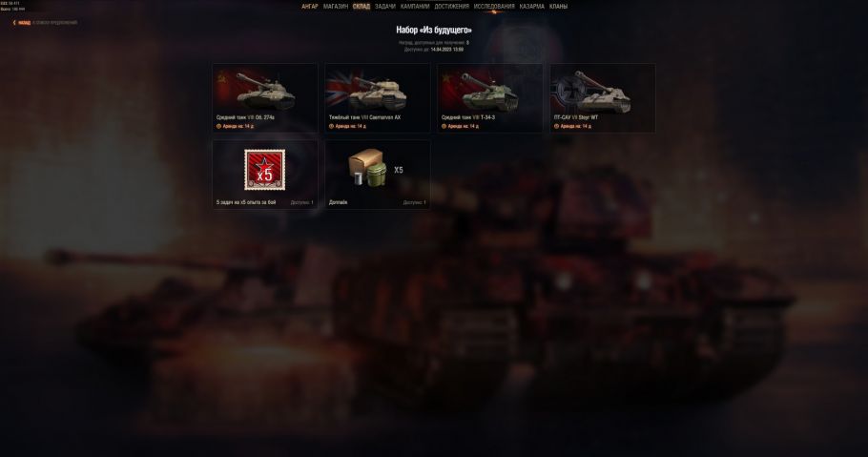This screenshot has width=868, height=457.
Task: Open the ДОСТИЖЕНИЯ menu item
Action: 452,7
